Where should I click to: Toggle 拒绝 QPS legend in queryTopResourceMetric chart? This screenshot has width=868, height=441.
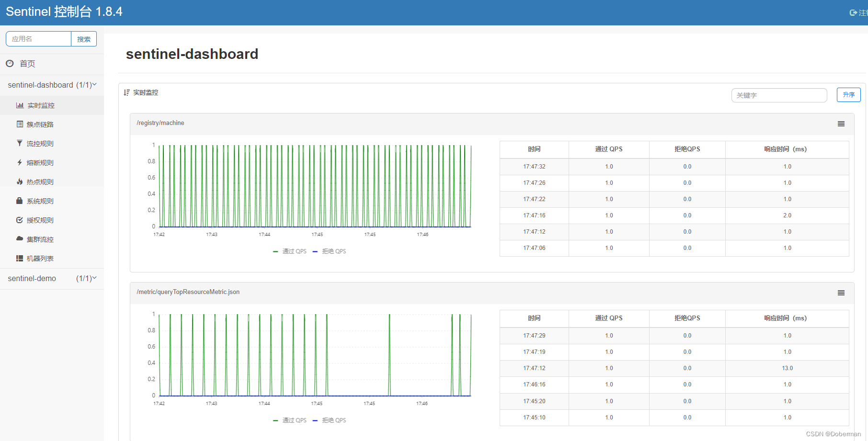coord(329,420)
